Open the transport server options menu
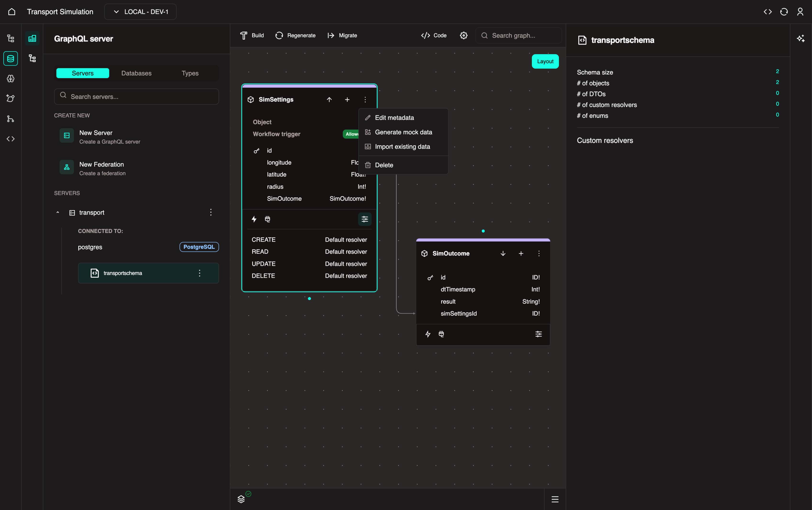 (x=211, y=212)
